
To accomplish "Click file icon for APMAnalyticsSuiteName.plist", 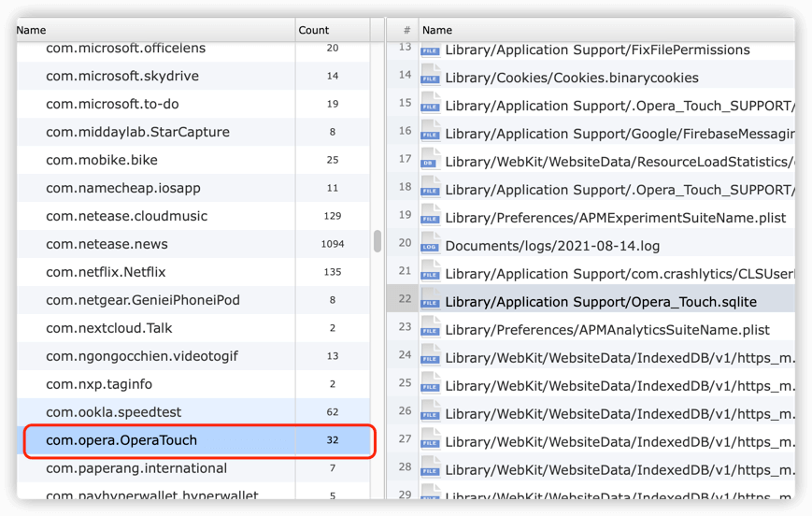I will 430,328.
